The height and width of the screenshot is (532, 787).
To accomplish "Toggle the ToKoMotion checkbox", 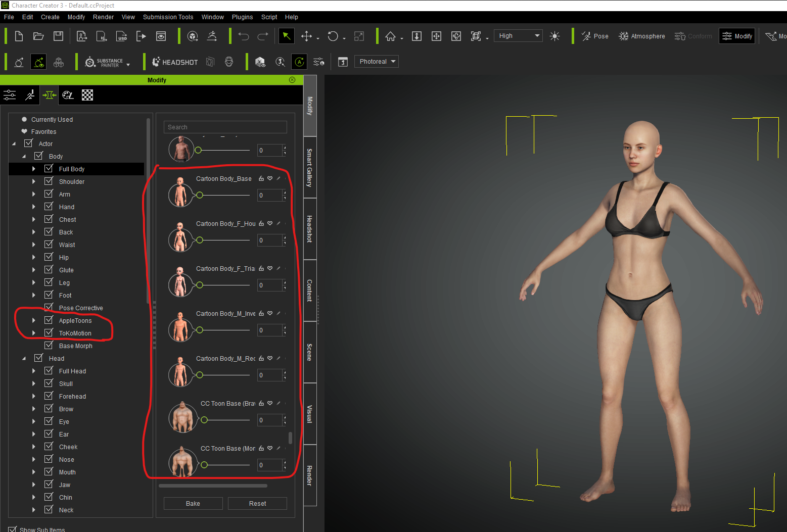I will coord(49,332).
